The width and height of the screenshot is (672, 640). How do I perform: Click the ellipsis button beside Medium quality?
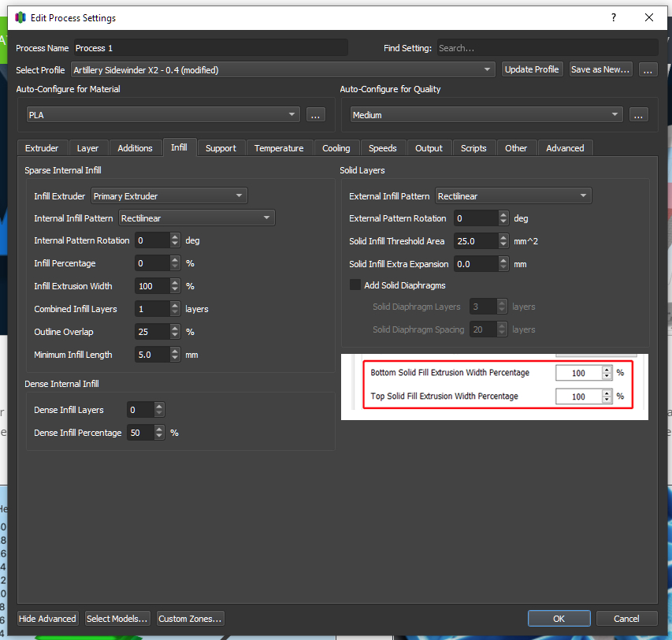click(x=639, y=115)
